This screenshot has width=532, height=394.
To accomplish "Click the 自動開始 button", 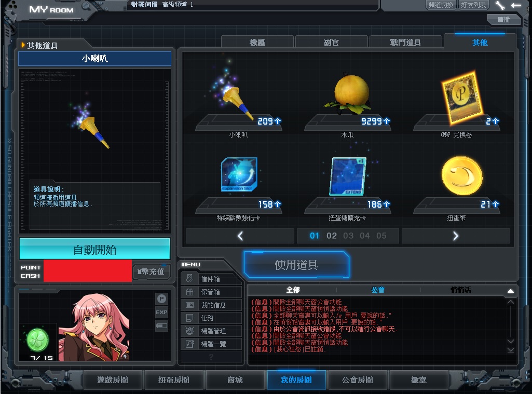I will pos(94,250).
